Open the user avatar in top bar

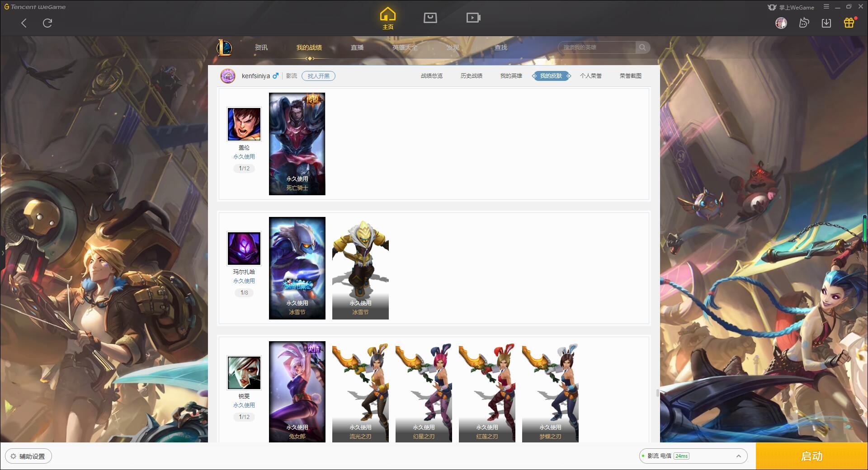click(781, 23)
